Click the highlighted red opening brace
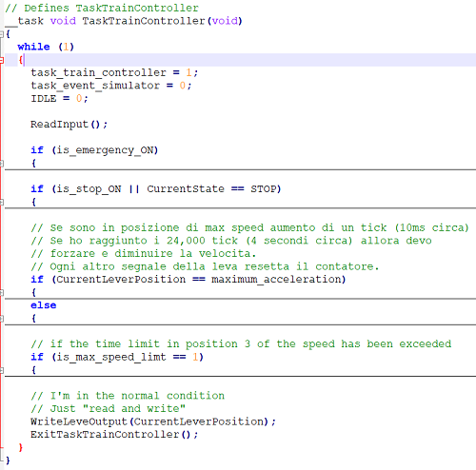 tap(21, 60)
